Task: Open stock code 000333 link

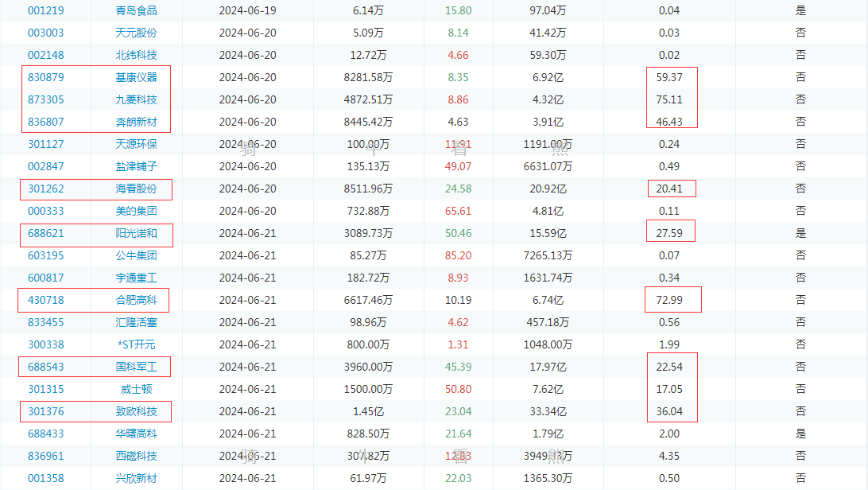Action: pos(46,211)
